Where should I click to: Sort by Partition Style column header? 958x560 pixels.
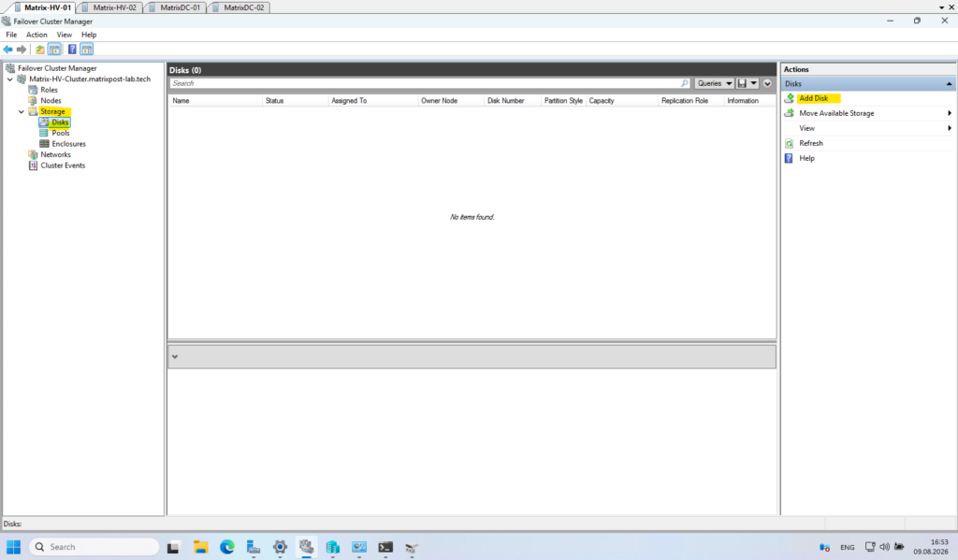[563, 101]
